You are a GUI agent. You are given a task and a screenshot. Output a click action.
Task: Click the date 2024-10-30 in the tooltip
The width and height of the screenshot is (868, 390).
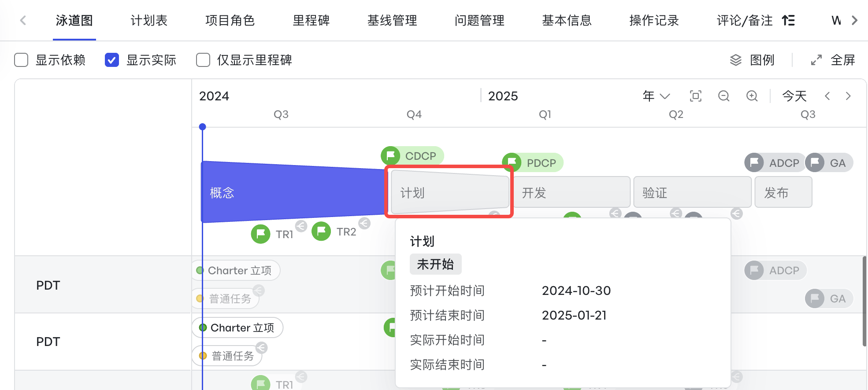pos(576,291)
